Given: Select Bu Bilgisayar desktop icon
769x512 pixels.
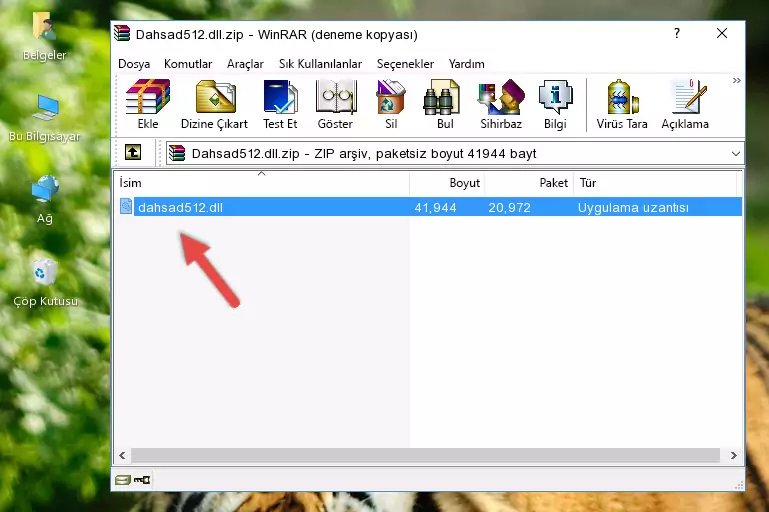Looking at the screenshot, I should coord(45,118).
